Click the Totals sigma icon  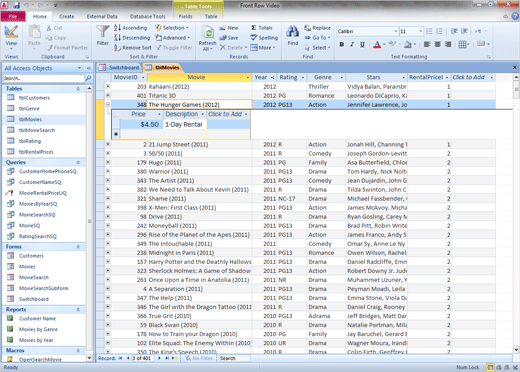(254, 28)
